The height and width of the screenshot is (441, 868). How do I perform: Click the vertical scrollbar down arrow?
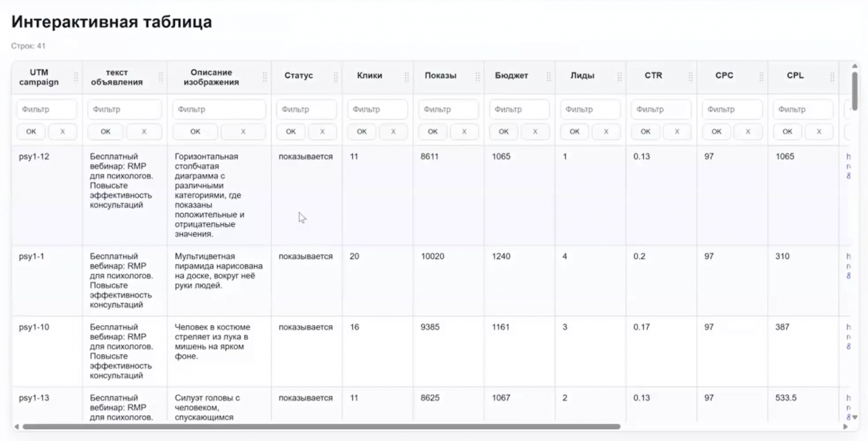(x=855, y=417)
